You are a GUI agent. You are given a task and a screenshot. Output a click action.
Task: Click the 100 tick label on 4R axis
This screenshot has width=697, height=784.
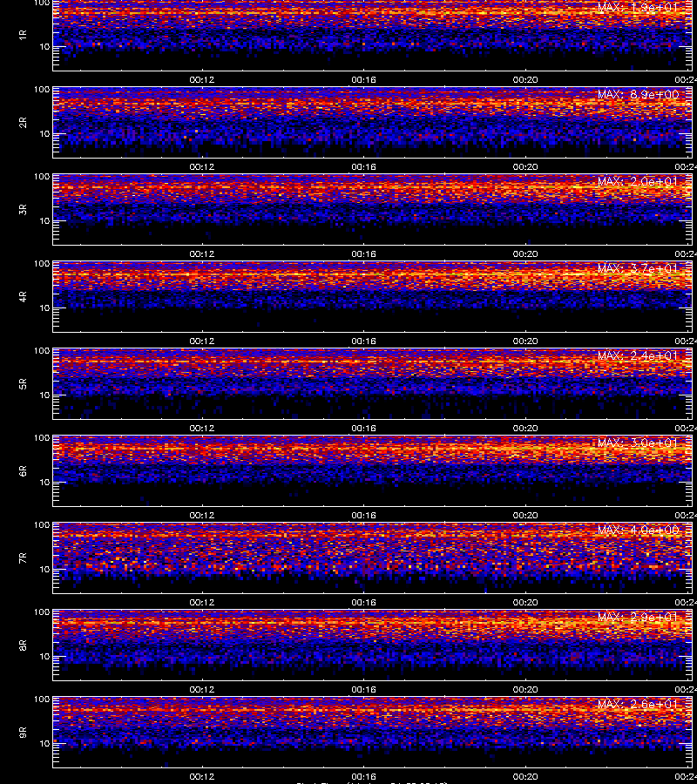click(x=42, y=263)
